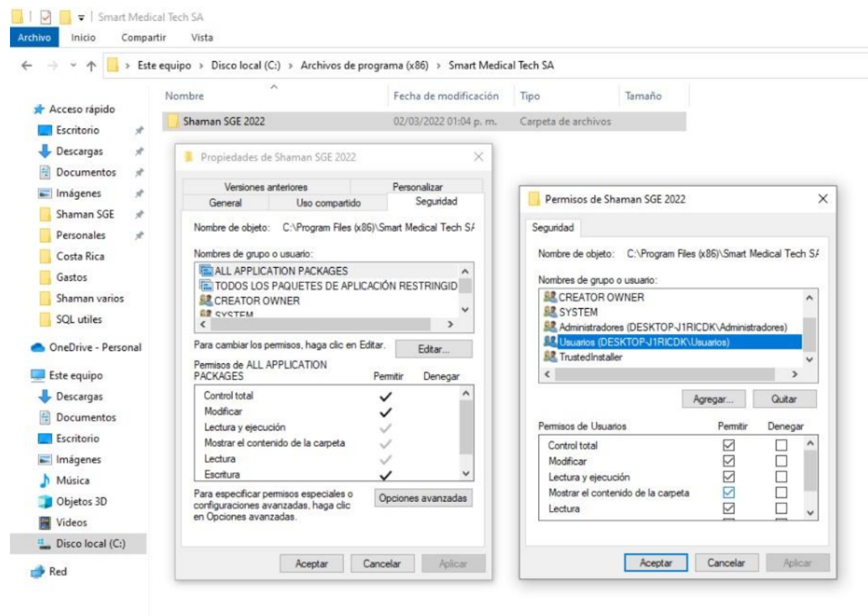Open the Compartir ribbon tab
Image resolution: width=868 pixels, height=616 pixels.
[x=144, y=38]
